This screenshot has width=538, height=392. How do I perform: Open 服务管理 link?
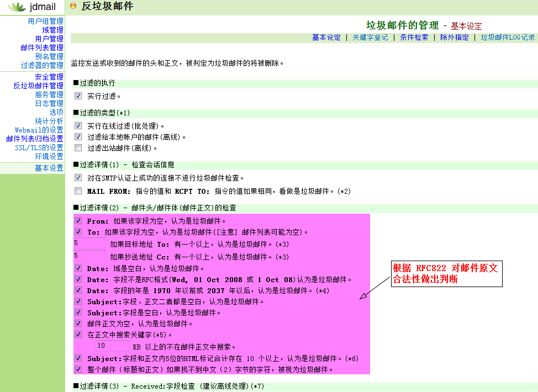pos(49,94)
